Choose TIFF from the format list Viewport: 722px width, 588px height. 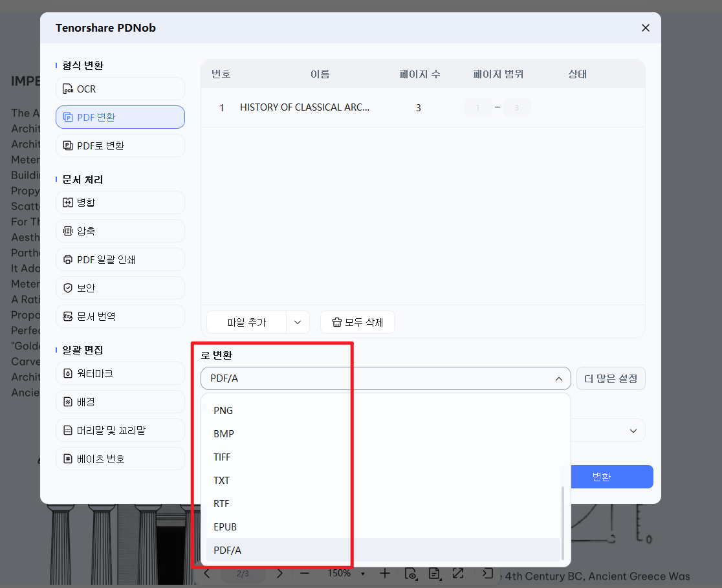pyautogui.click(x=383, y=457)
